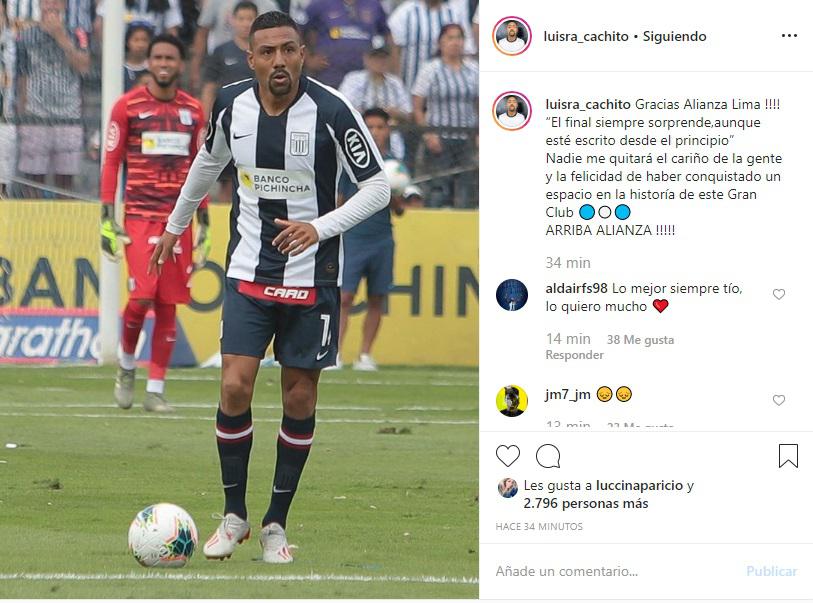Like the post with heart icon
The image size is (813, 603).
(x=508, y=456)
